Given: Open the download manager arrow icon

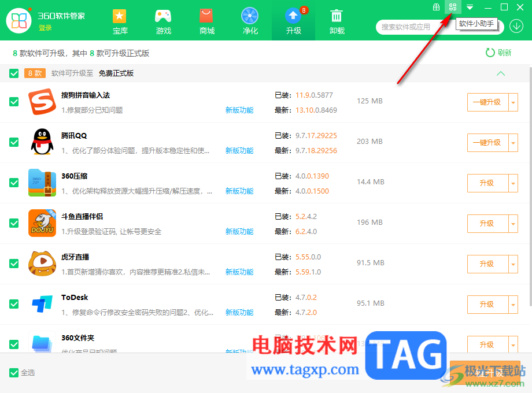Looking at the screenshot, I should point(516,27).
